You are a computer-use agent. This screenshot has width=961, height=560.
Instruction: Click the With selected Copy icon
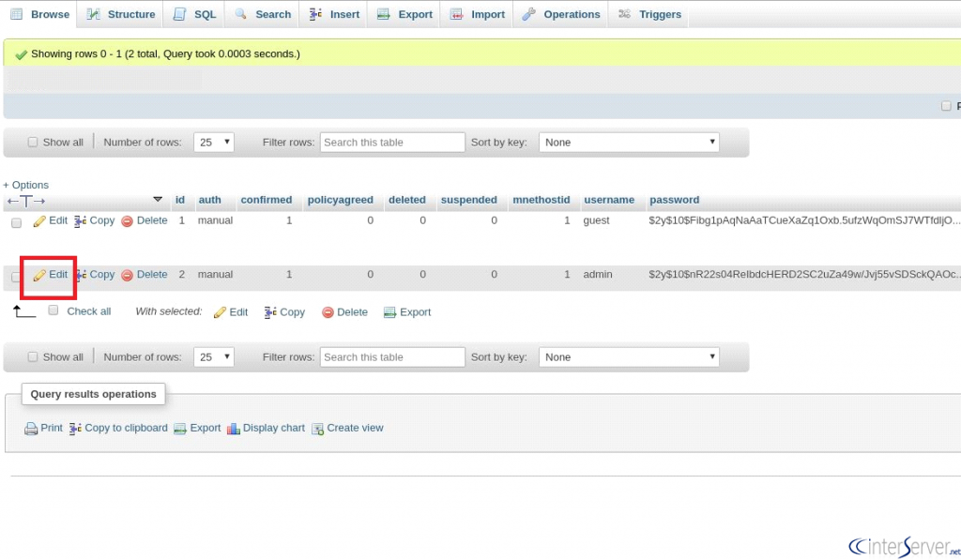point(270,312)
